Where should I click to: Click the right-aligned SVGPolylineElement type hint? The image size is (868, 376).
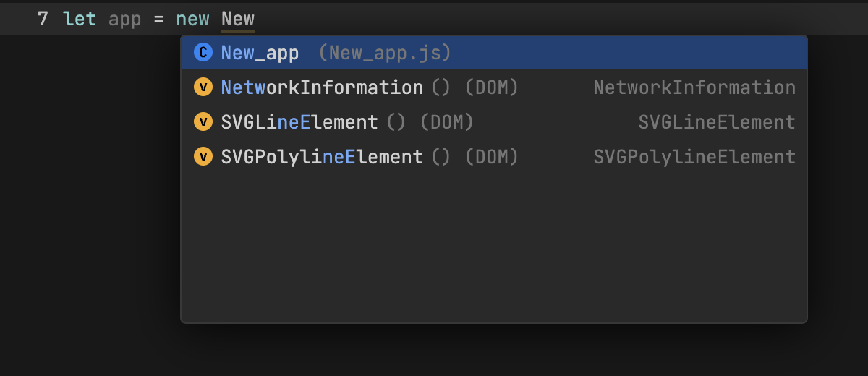pos(694,157)
